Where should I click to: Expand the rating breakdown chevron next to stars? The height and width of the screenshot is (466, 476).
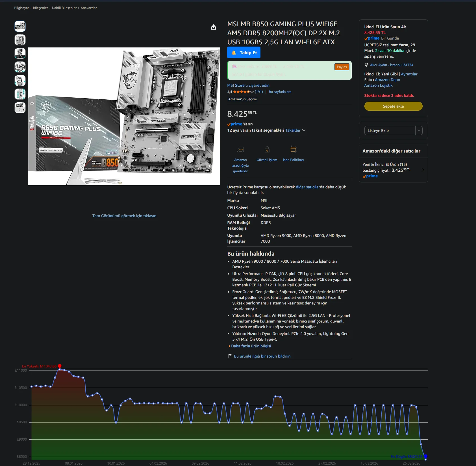click(x=252, y=92)
